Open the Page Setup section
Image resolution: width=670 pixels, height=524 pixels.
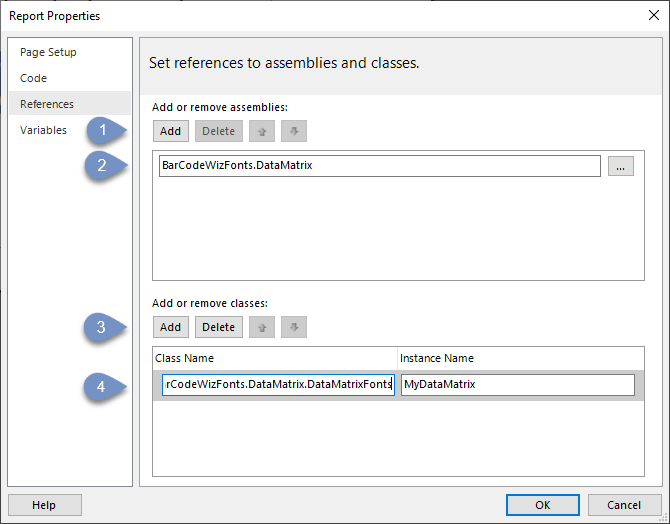48,52
